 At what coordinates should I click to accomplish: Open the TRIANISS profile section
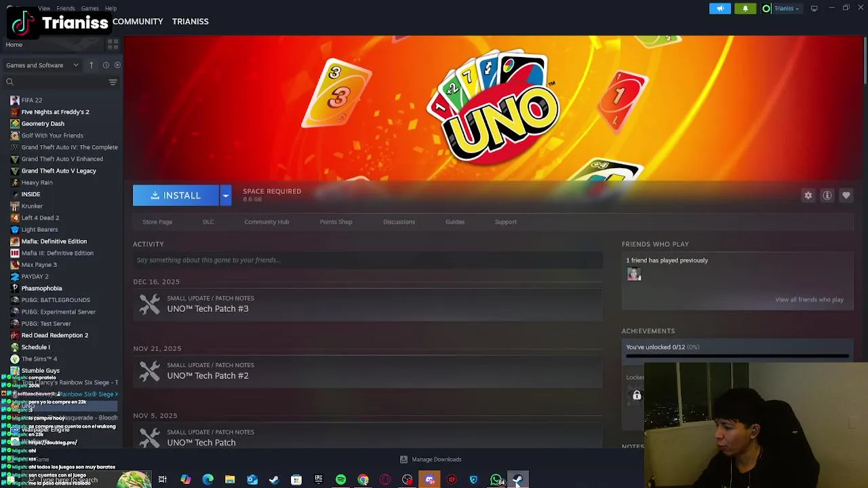(x=190, y=22)
